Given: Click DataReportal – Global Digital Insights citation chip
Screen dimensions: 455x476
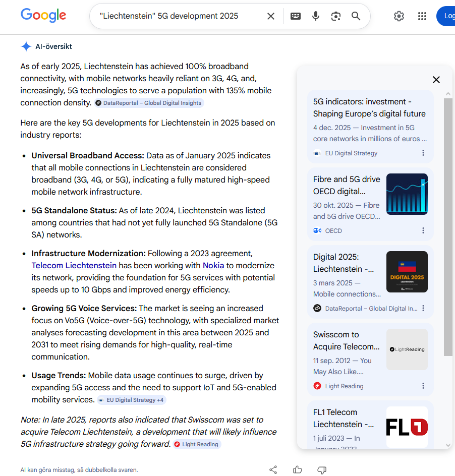Looking at the screenshot, I should [x=149, y=103].
